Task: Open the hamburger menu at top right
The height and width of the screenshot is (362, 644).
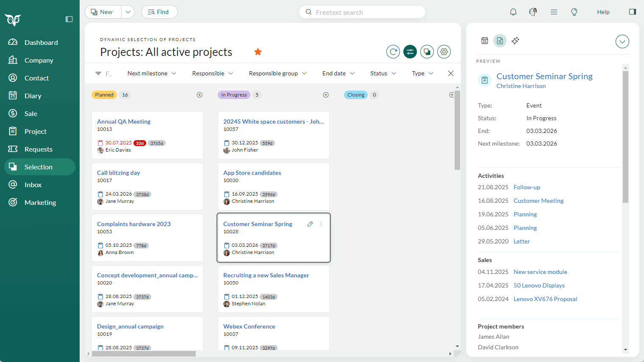Action: 554,12
